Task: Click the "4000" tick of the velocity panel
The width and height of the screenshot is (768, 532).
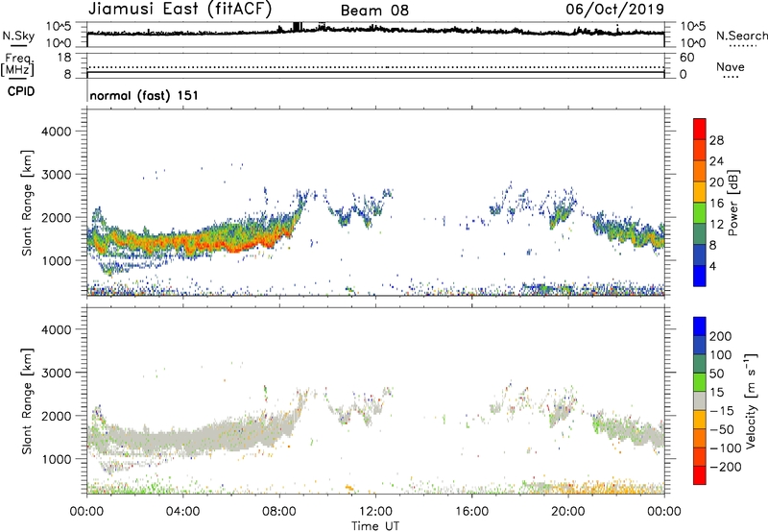Action: 57,329
